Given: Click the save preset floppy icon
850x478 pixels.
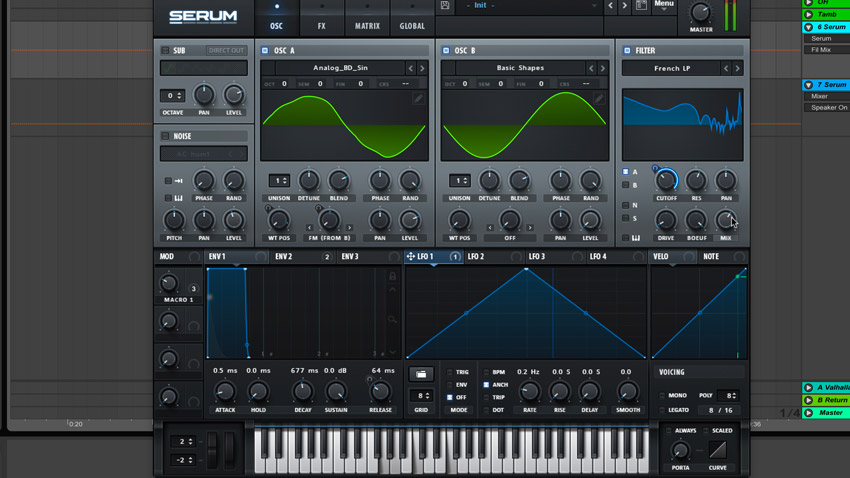Looking at the screenshot, I should (445, 5).
